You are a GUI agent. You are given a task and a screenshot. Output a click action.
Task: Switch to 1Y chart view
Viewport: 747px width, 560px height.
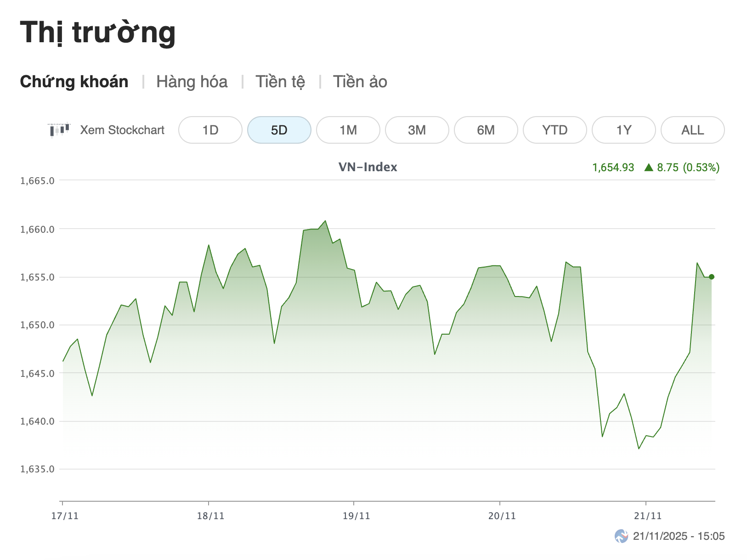click(x=623, y=130)
